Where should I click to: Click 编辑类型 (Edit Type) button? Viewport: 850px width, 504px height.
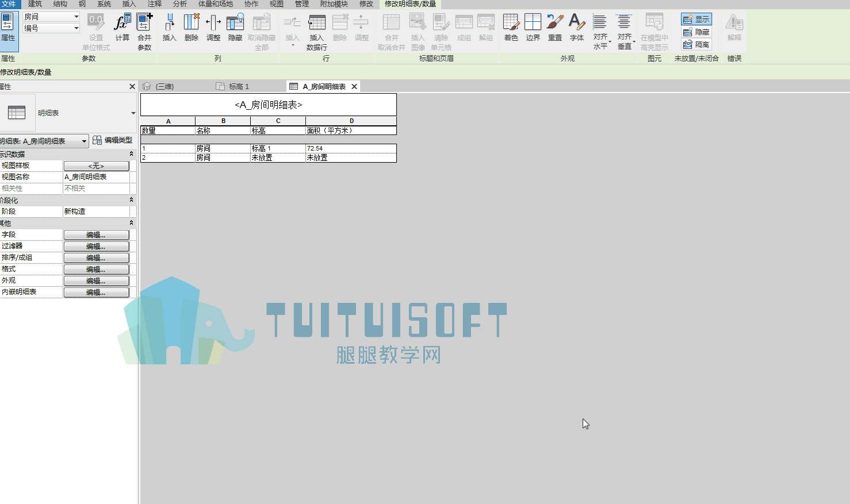coord(113,140)
